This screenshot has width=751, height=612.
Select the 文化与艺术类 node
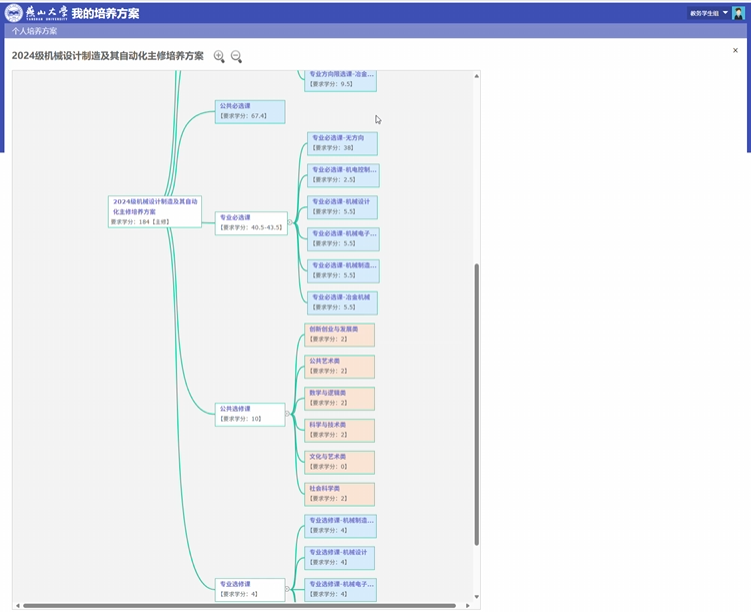click(x=340, y=463)
